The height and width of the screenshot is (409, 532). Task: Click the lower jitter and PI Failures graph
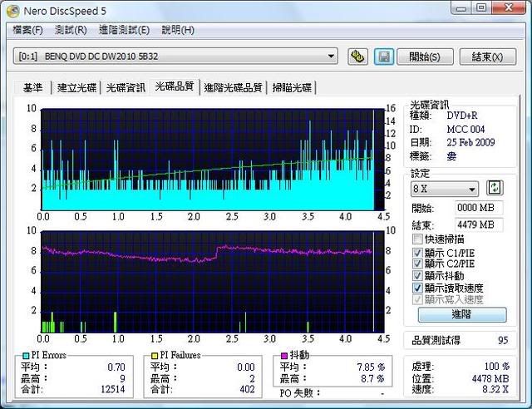213,282
